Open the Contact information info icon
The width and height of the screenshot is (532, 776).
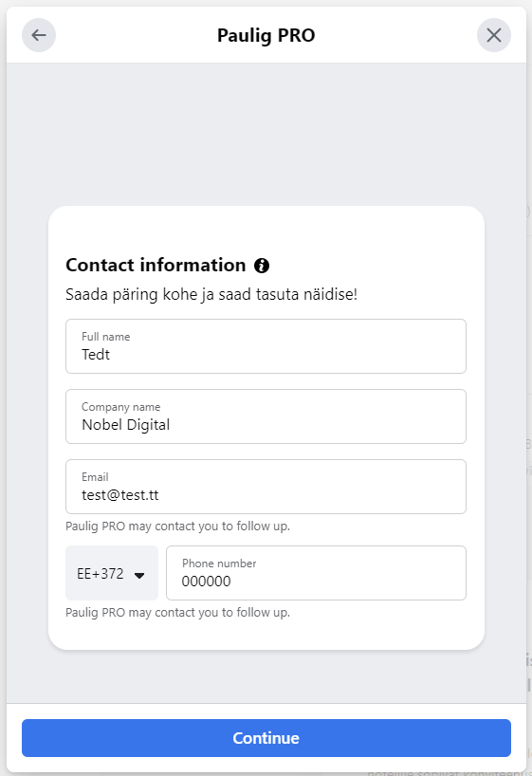(262, 266)
